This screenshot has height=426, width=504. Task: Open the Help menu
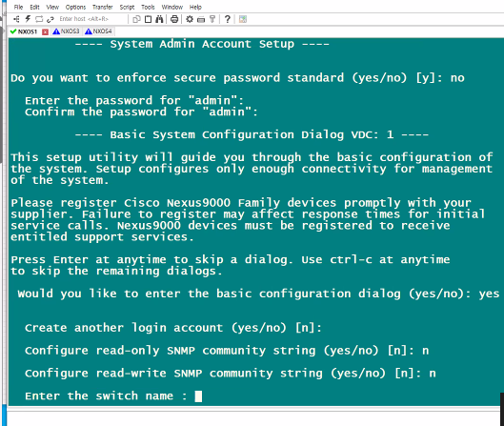coord(195,7)
